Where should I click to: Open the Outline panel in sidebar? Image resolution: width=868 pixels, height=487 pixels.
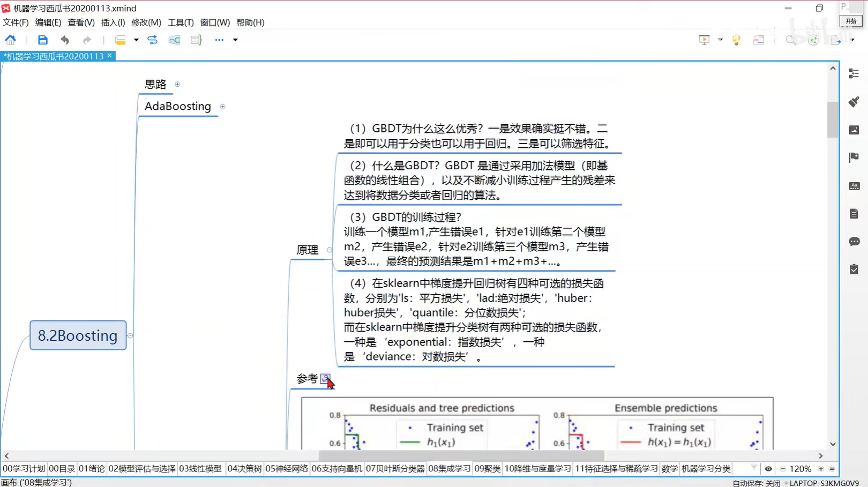pos(854,74)
